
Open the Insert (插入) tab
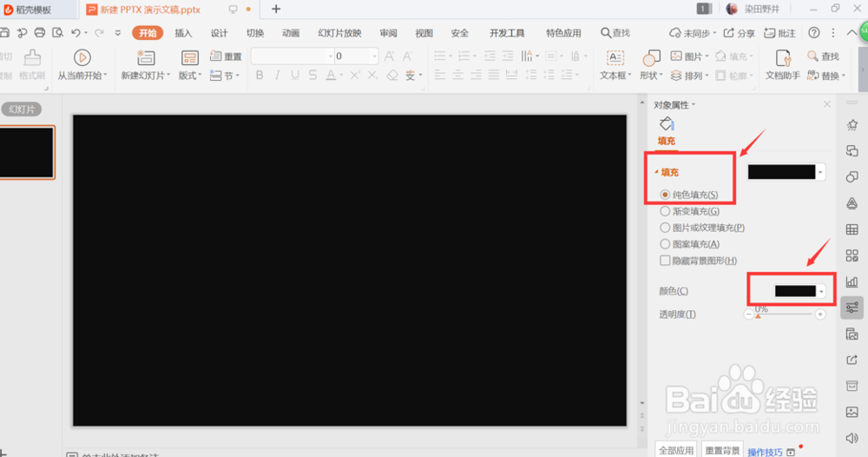183,33
